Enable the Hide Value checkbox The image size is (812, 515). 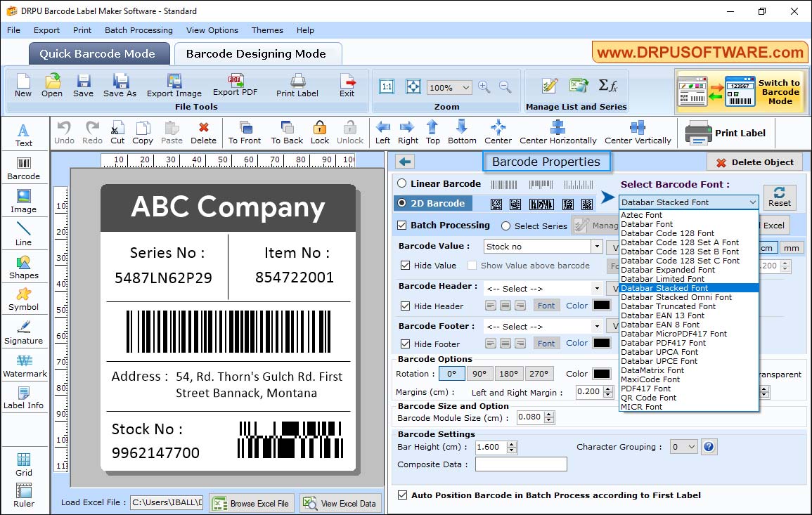click(x=408, y=266)
